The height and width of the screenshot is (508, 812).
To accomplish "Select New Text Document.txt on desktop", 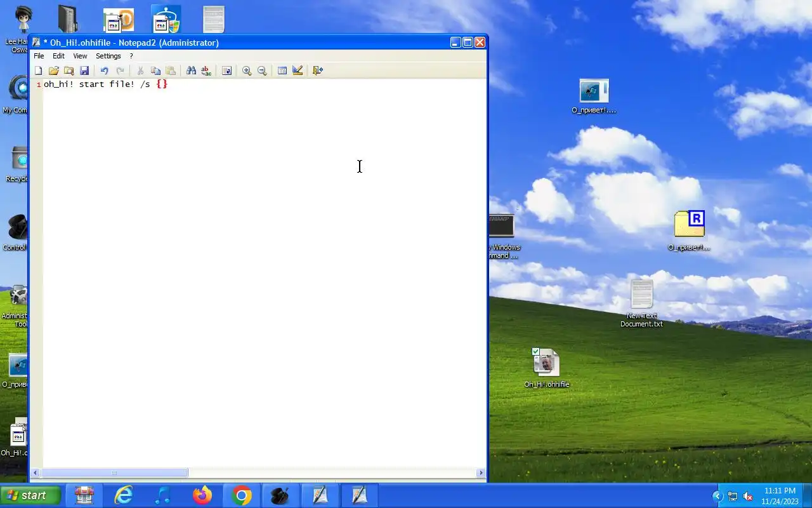I will (641, 304).
